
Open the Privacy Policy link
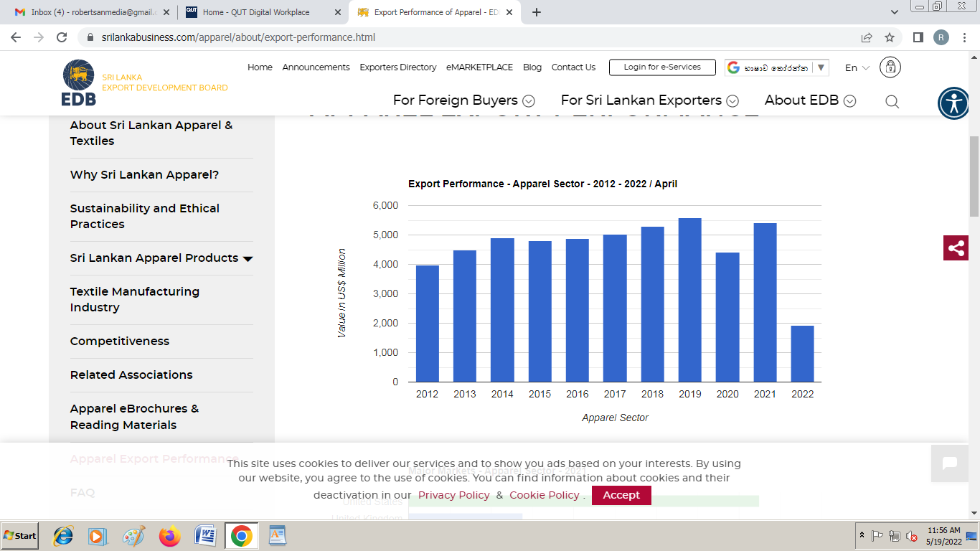pos(454,495)
